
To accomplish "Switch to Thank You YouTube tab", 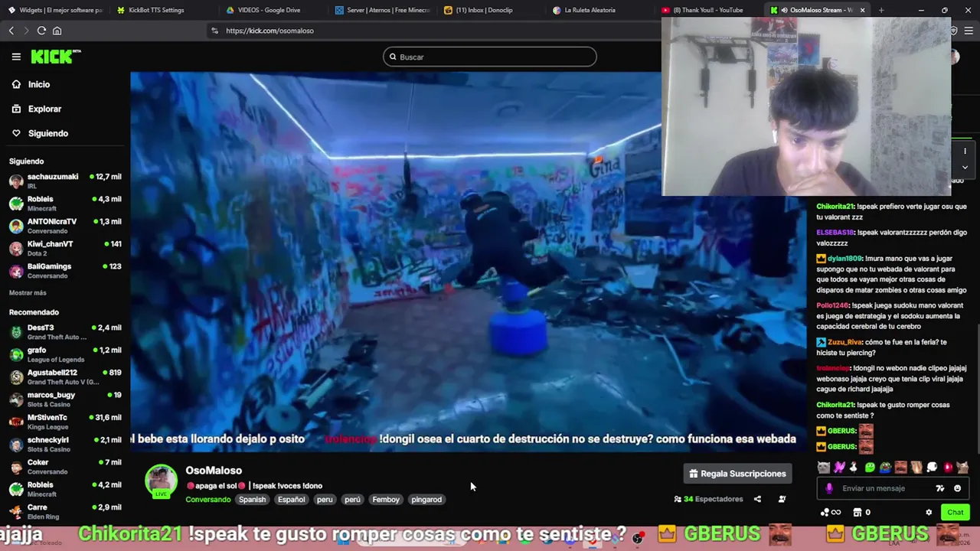I will 707,10.
